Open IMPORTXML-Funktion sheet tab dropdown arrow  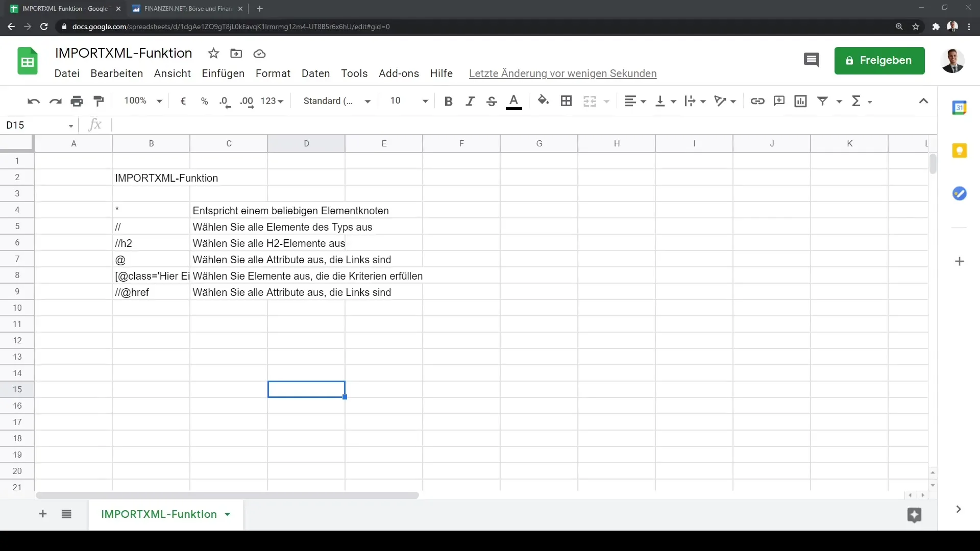(x=228, y=514)
